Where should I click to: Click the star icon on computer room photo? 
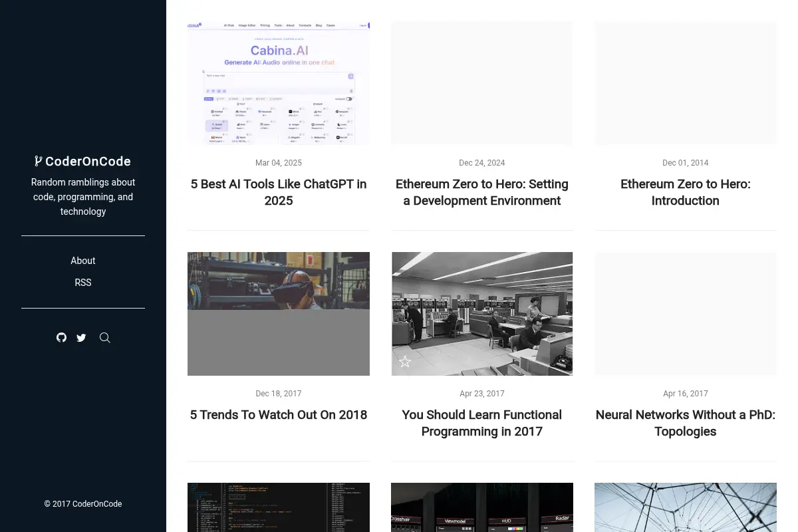405,362
